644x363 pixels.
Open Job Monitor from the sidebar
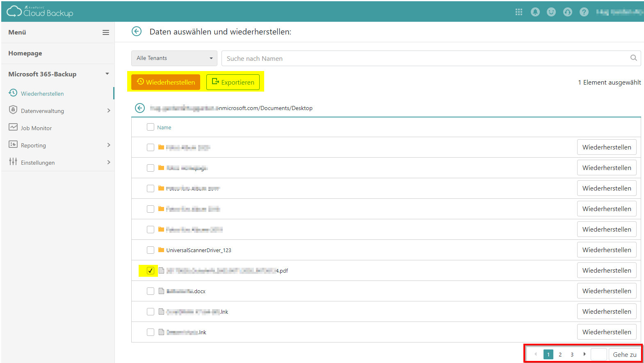[x=36, y=128]
